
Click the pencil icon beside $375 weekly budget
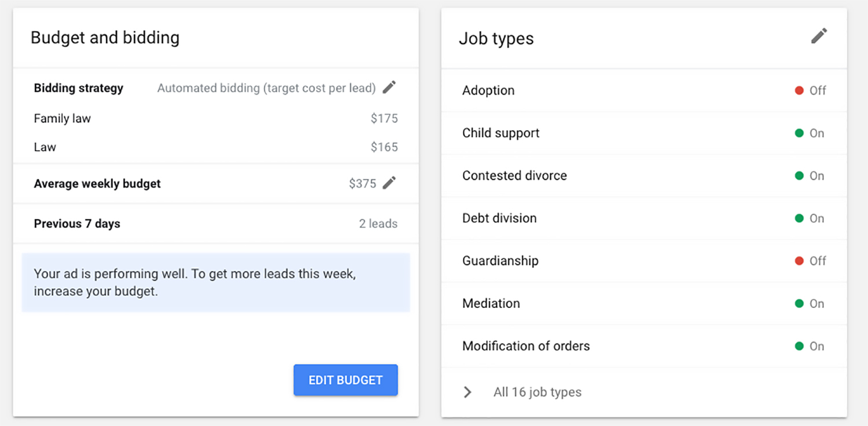(x=389, y=183)
